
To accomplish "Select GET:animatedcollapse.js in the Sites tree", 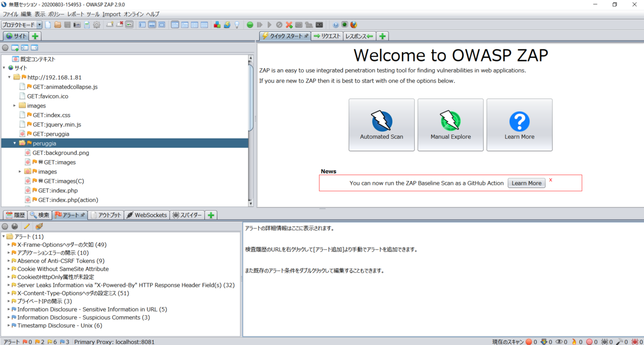I will [65, 87].
